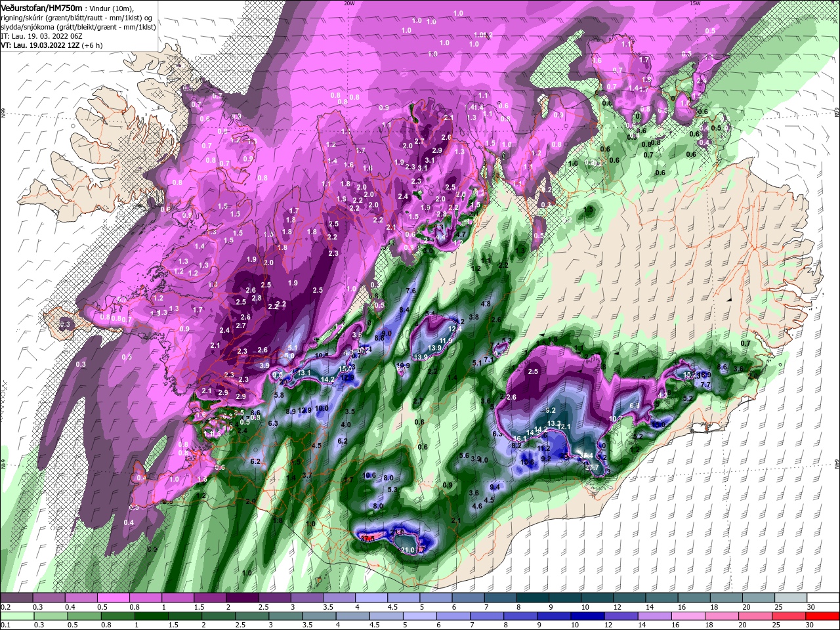
Task: Click the bright red final swatch of the rain legend
Action: coord(824,616)
